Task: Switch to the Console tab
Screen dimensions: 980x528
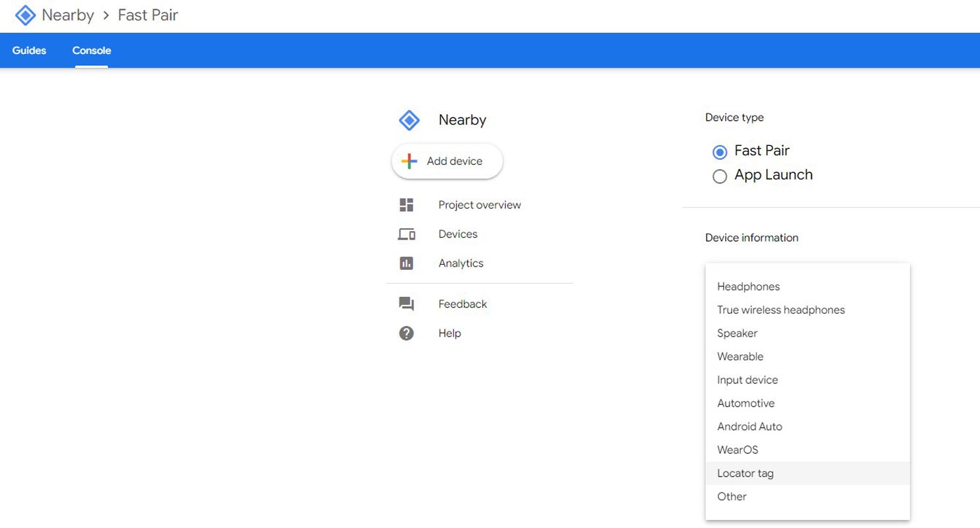Action: [x=92, y=50]
